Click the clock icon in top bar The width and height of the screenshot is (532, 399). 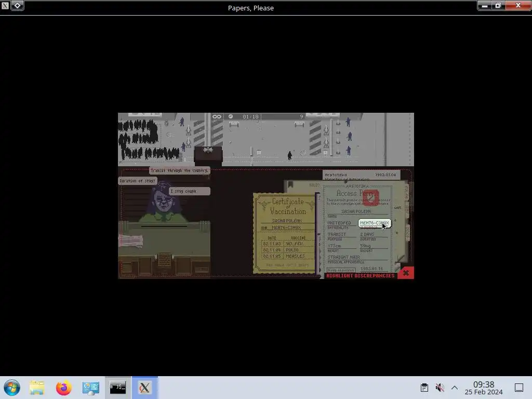[x=231, y=116]
